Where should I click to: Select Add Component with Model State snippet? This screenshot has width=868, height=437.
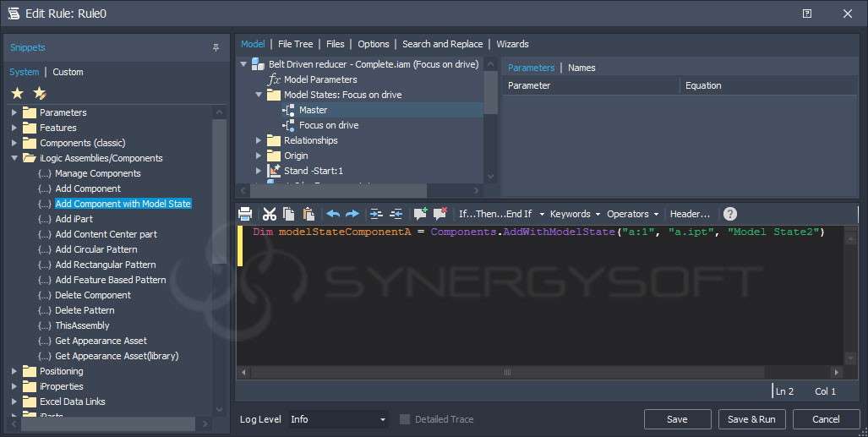pyautogui.click(x=123, y=204)
